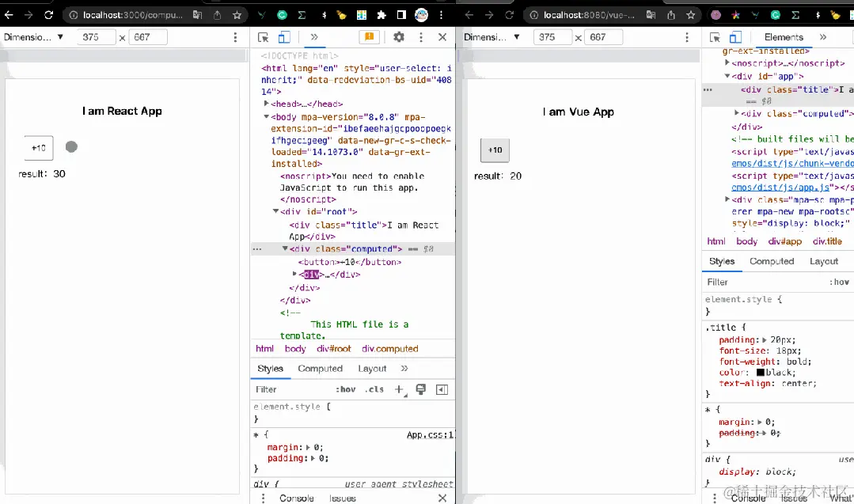Screen dimensions: 854x504
Task: Open Extensions puzzle menu in React window
Action: (x=381, y=15)
